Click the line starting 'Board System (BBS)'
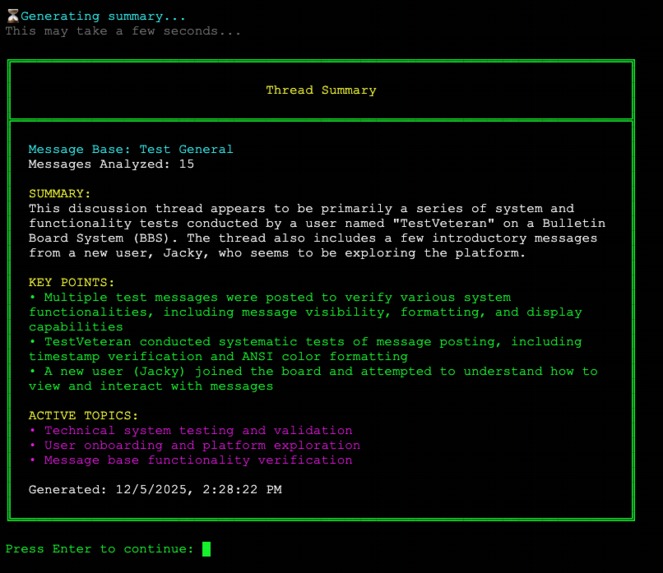The width and height of the screenshot is (663, 573). pos(313,238)
